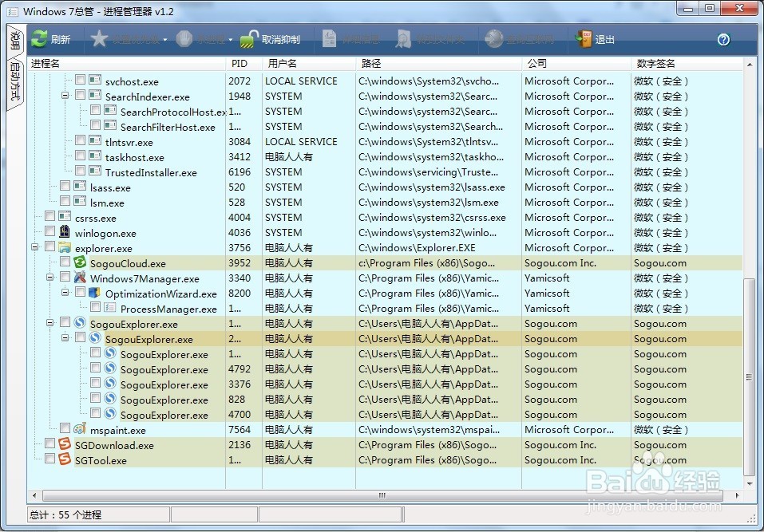Image resolution: width=764 pixels, height=532 pixels.
Task: Select the TrustedInstaller.exe checkbox
Action: 81,171
